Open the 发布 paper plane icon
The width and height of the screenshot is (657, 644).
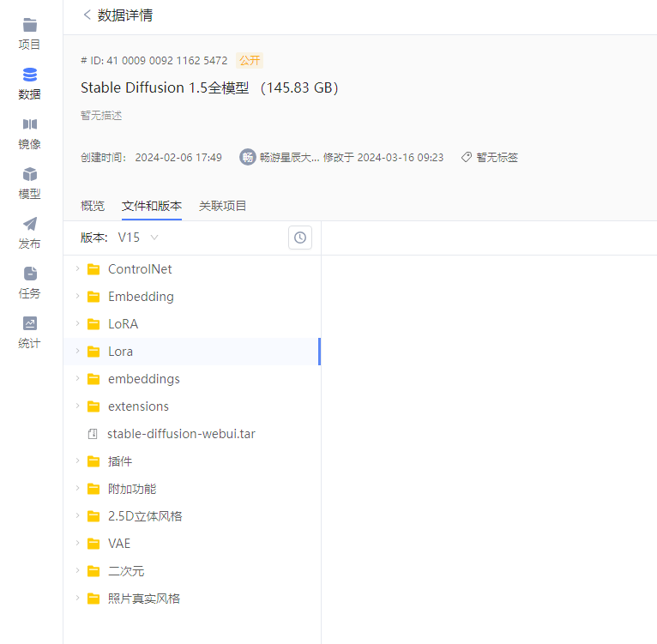(x=30, y=224)
